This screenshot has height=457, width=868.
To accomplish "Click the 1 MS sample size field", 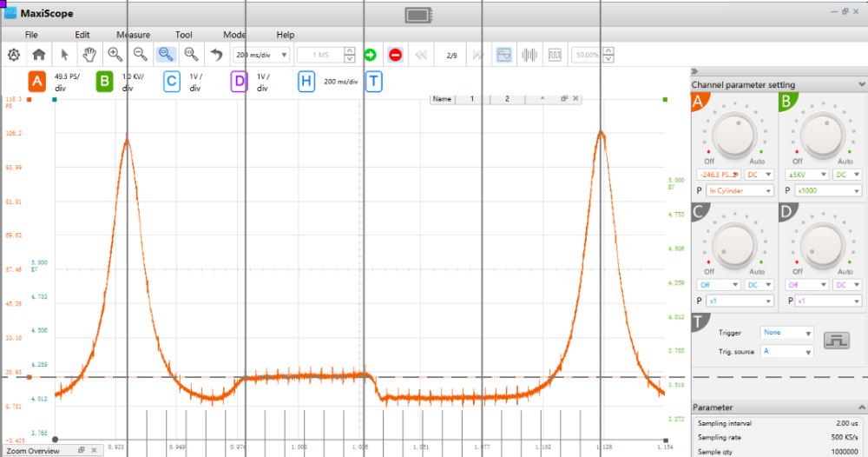I will [x=320, y=55].
